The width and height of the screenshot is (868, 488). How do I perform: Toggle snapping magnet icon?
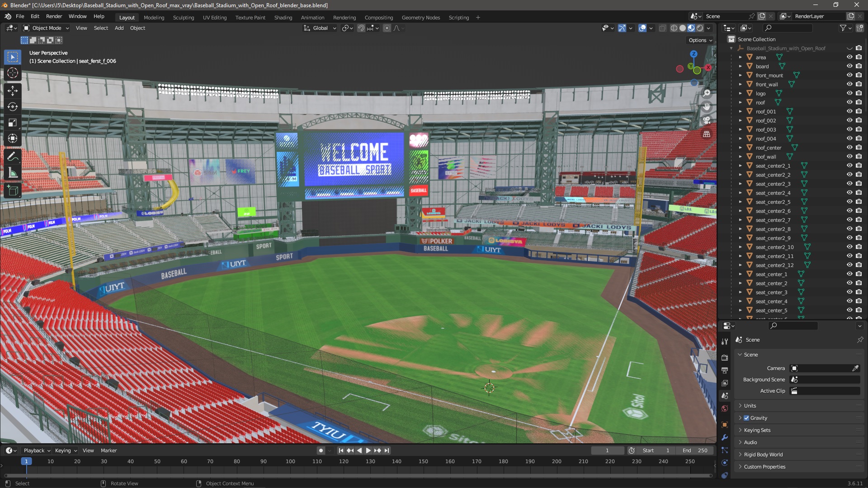[361, 28]
